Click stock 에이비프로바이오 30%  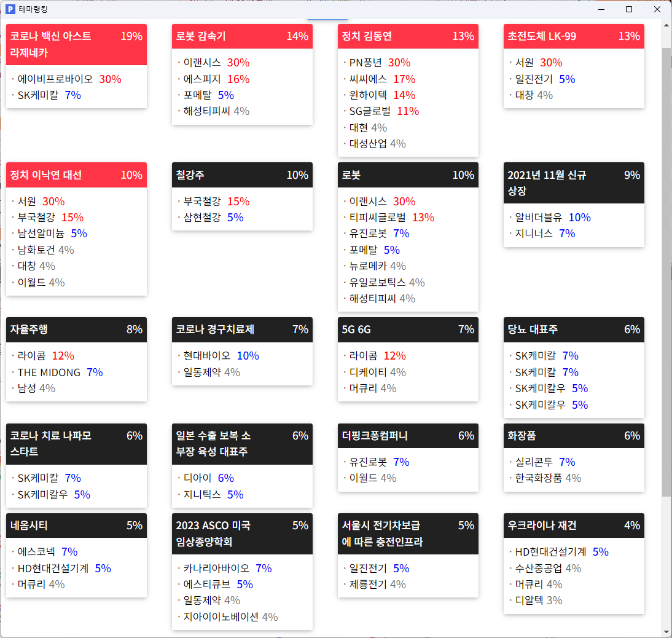point(69,79)
